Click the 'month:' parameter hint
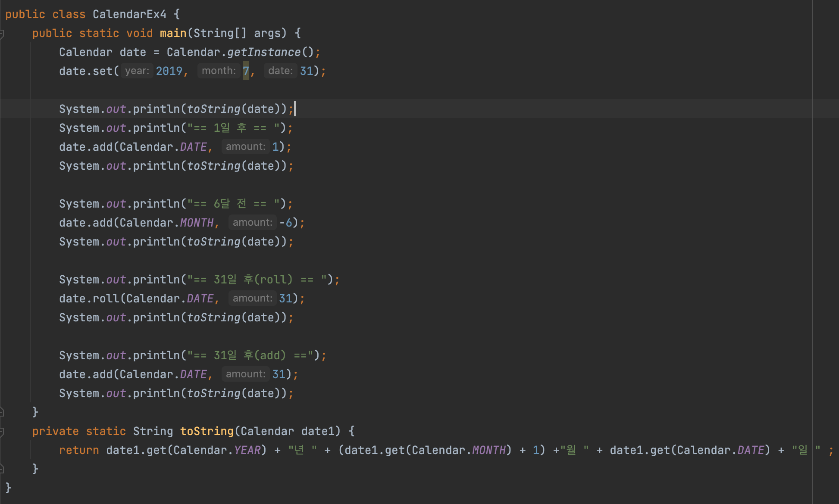Viewport: 839px width, 504px height. click(x=218, y=71)
